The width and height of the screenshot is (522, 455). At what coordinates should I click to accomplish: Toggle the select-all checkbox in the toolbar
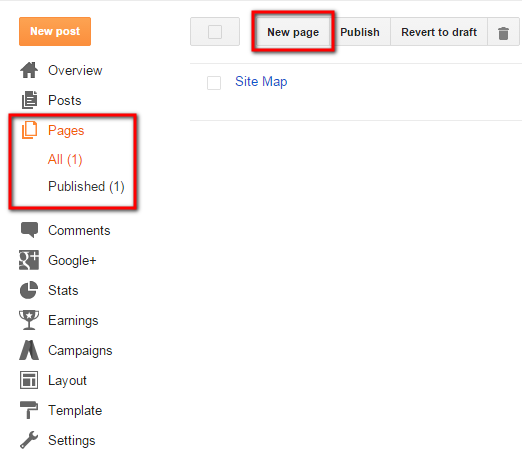(215, 32)
